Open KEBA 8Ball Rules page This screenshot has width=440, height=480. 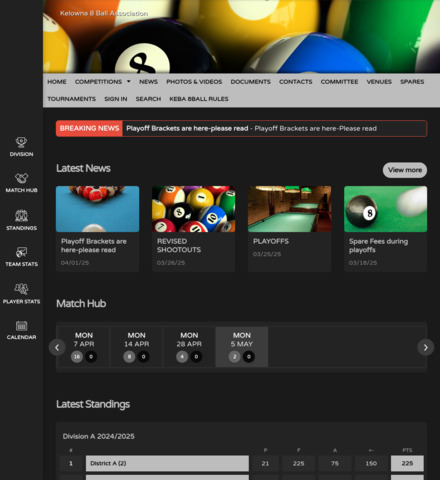199,99
